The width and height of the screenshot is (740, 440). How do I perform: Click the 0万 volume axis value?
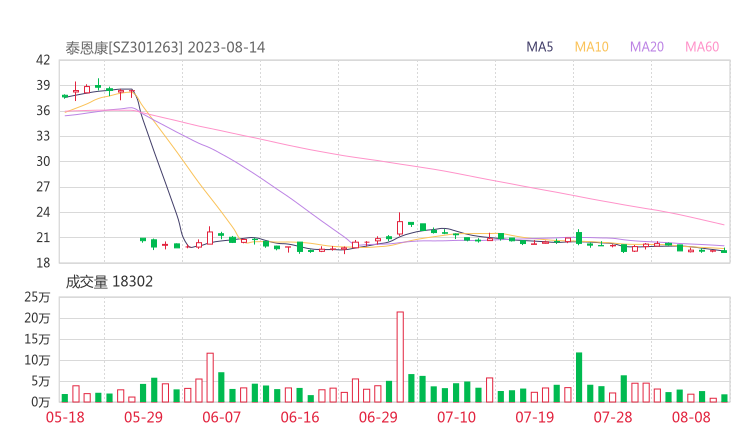click(40, 402)
